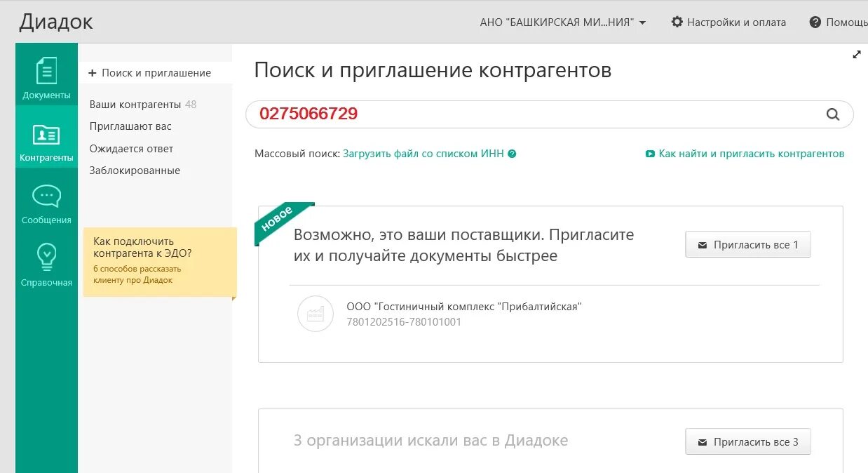Click the gear icon for Настройки и оплата

coord(677,22)
